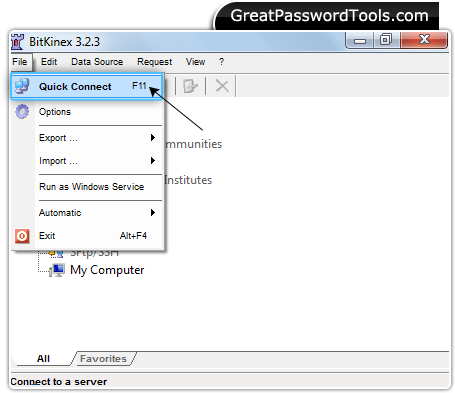Restore down the BitKinex window

pyautogui.click(x=386, y=40)
